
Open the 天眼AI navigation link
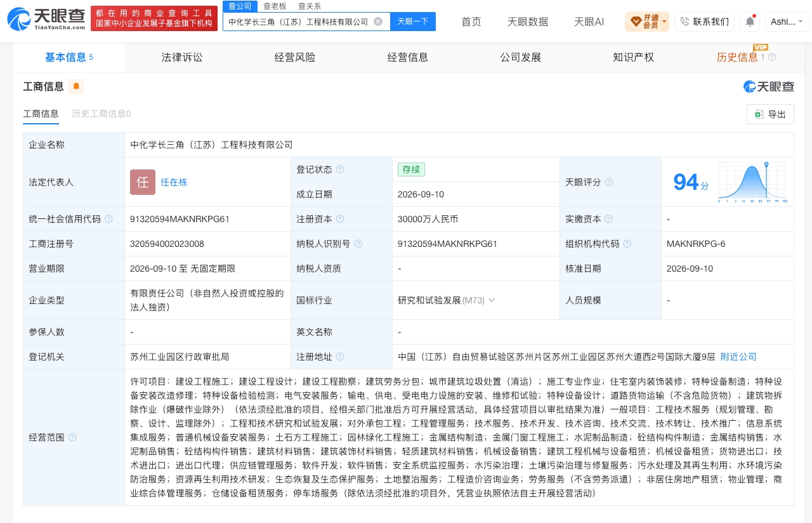click(589, 22)
